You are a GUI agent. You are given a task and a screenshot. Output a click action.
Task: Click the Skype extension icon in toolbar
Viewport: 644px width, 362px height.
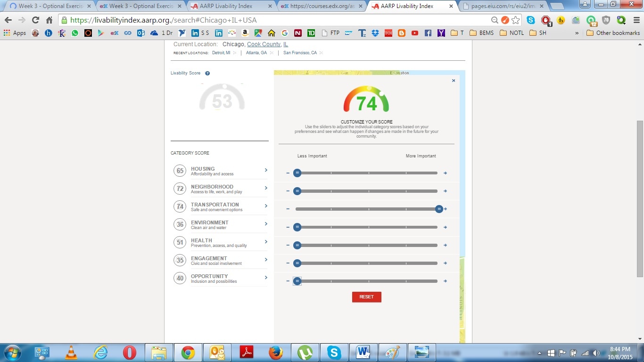tap(531, 20)
